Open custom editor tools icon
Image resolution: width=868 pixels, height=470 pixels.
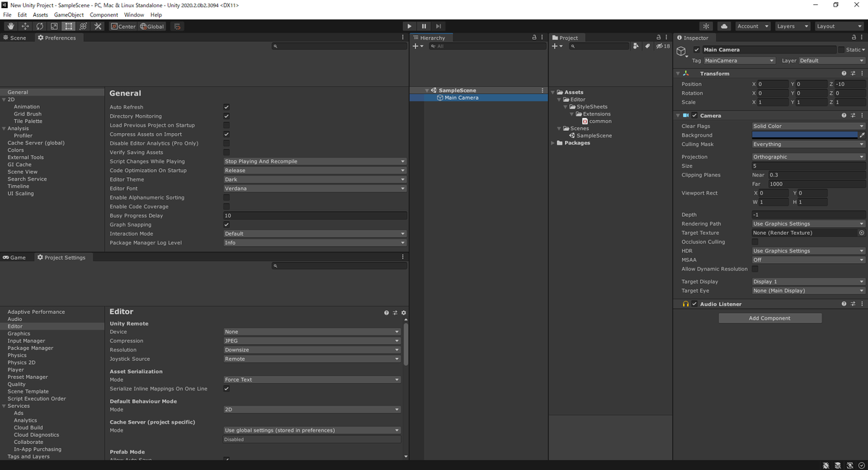[x=98, y=26]
